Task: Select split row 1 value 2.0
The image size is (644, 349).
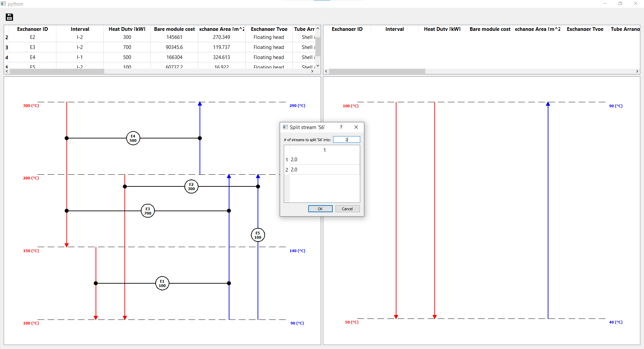Action: (325, 160)
